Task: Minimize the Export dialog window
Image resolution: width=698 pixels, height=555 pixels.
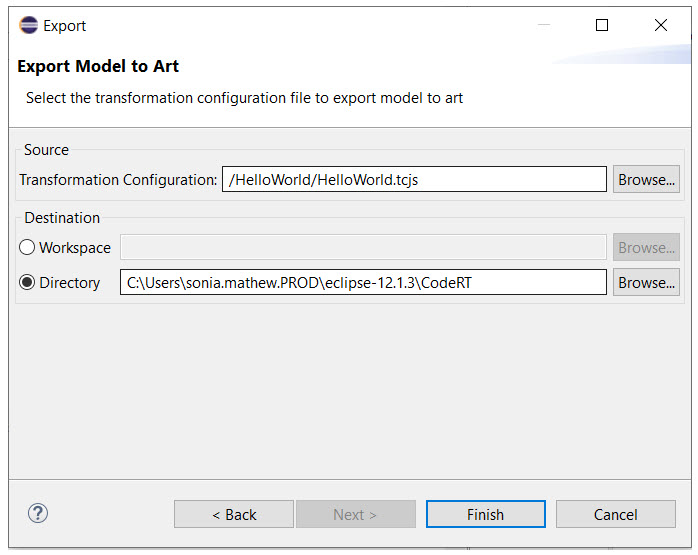Action: click(544, 25)
